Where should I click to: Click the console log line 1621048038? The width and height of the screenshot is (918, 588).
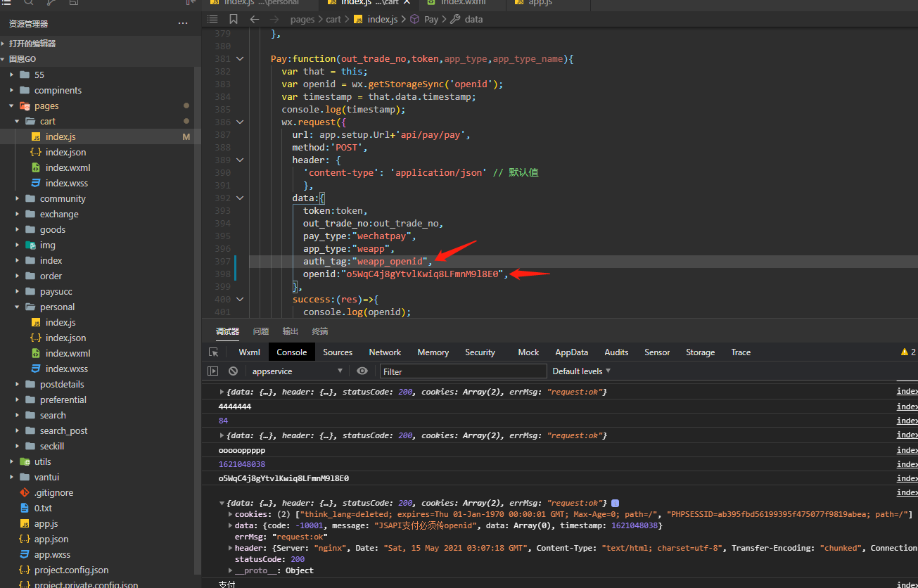pyautogui.click(x=242, y=464)
